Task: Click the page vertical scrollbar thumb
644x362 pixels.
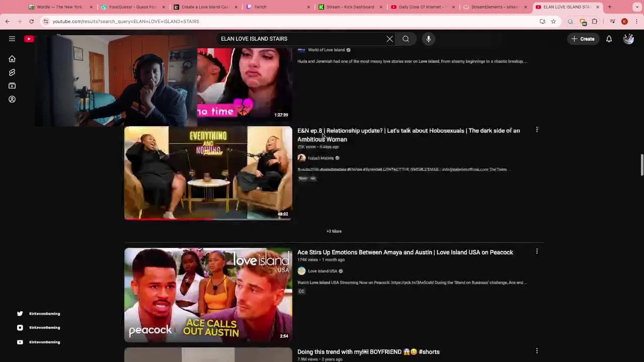Action: (641, 165)
